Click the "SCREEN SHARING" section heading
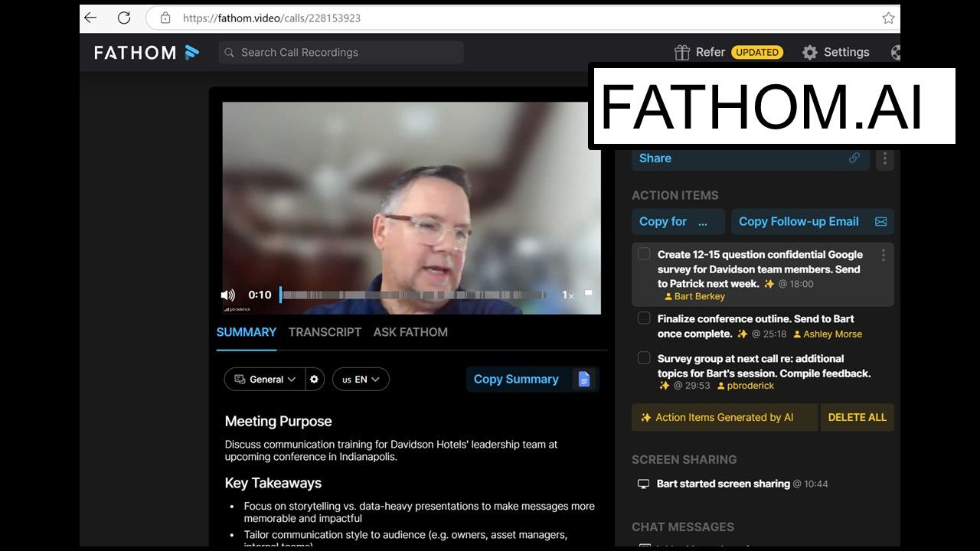Viewport: 980px width, 551px height. point(684,460)
